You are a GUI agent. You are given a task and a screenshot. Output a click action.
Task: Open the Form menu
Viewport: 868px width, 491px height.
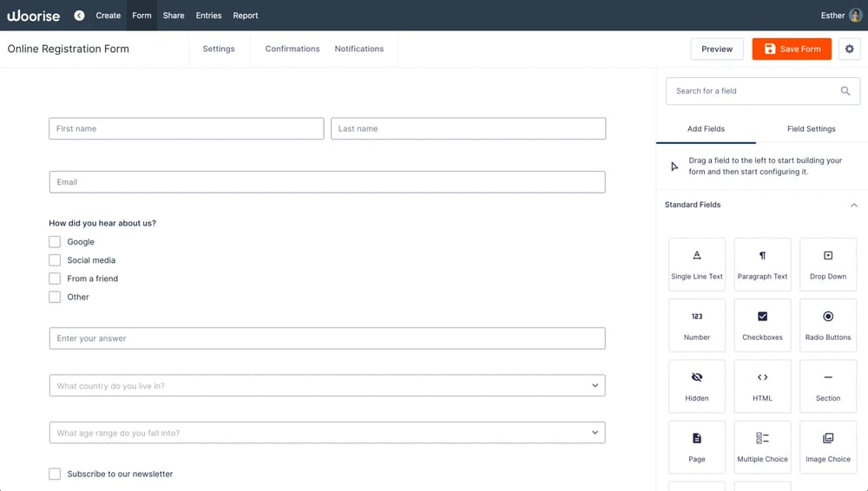[x=141, y=16]
